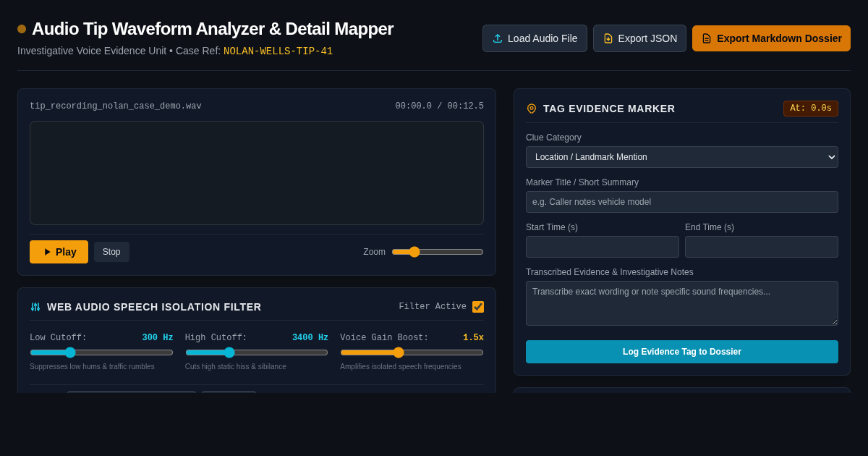Click the Start Time field

(x=603, y=247)
